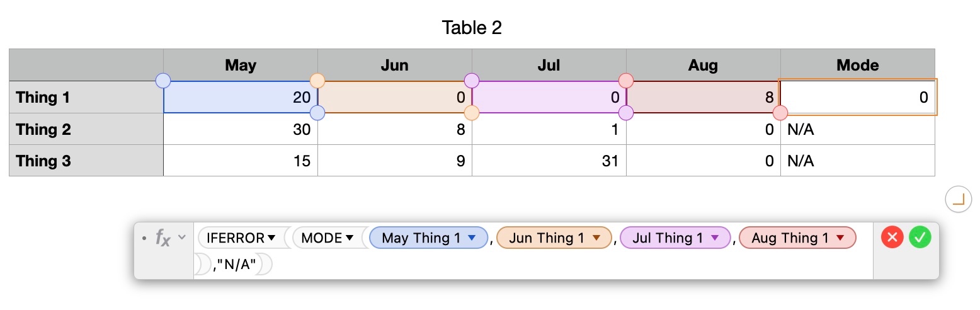The width and height of the screenshot is (980, 310).
Task: Click the Thing 3 Jul cell with 31
Action: coord(549,161)
